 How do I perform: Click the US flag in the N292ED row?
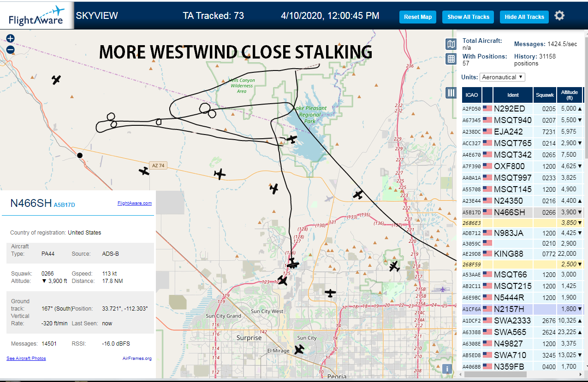tap(487, 109)
